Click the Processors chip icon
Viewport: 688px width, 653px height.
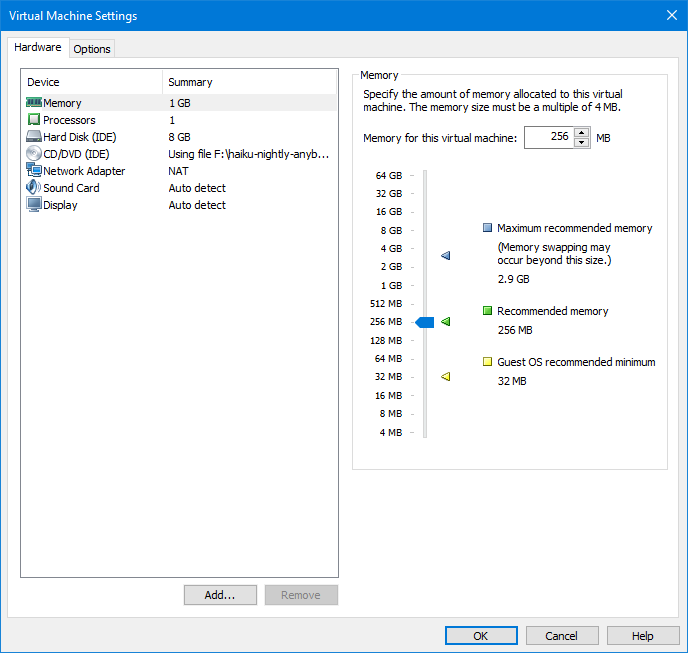coord(34,120)
